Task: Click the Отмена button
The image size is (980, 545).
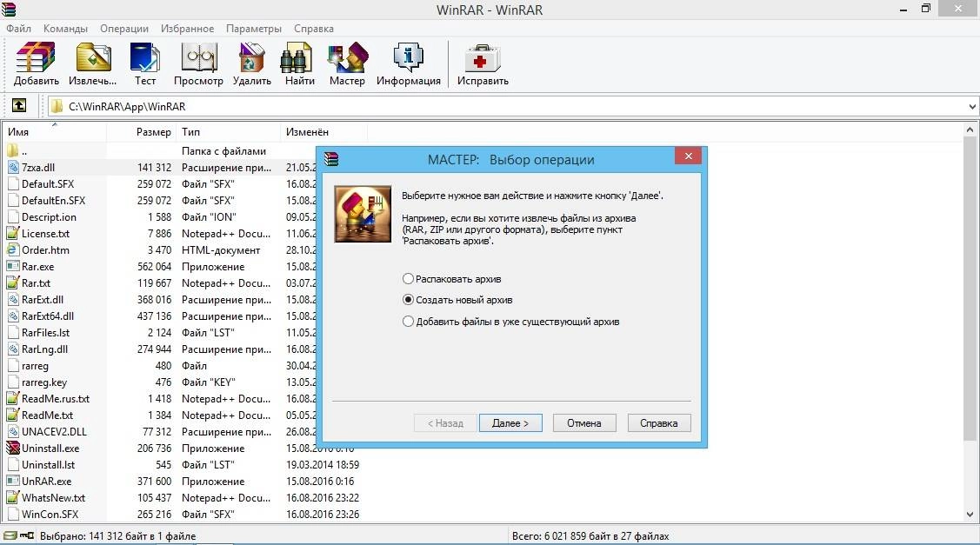Action: [584, 423]
